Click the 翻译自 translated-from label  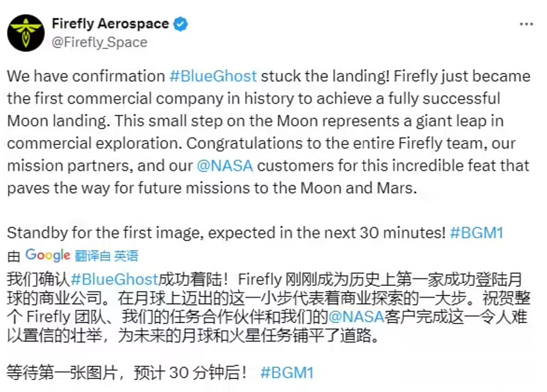tap(92, 256)
